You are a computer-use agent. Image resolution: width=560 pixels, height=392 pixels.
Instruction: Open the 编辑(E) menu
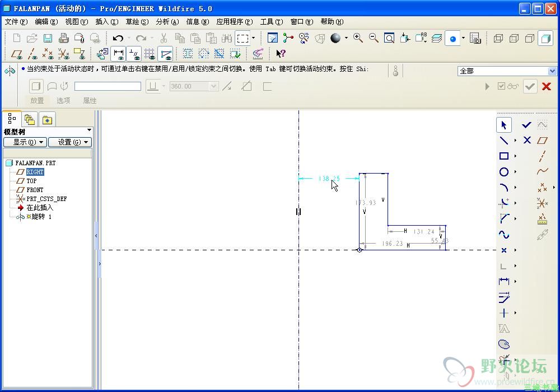tap(46, 22)
